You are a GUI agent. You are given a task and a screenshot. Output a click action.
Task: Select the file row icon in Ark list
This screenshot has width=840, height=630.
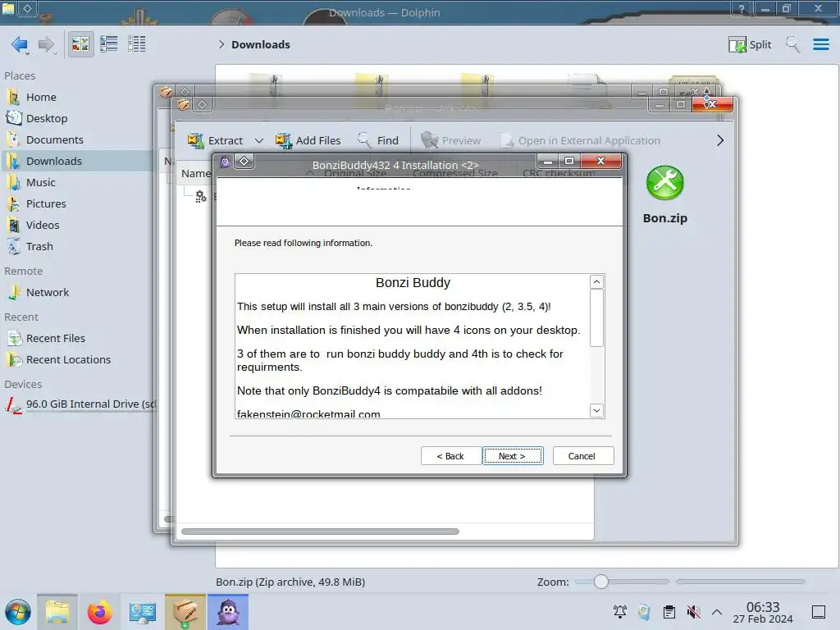click(200, 197)
